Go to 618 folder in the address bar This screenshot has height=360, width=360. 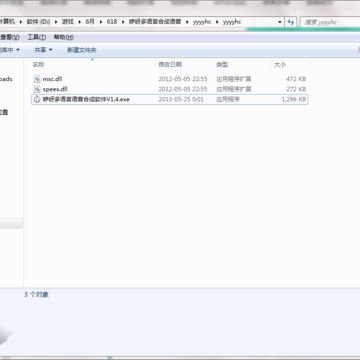[x=112, y=22]
